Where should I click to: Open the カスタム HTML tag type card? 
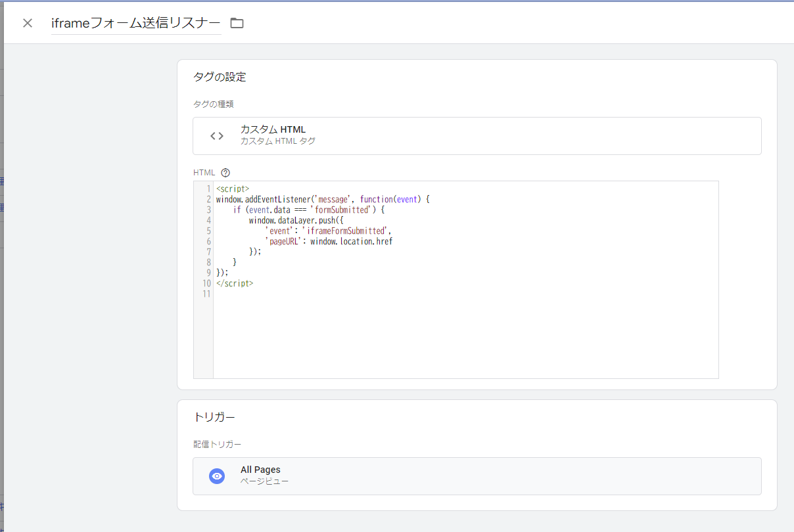tap(477, 136)
